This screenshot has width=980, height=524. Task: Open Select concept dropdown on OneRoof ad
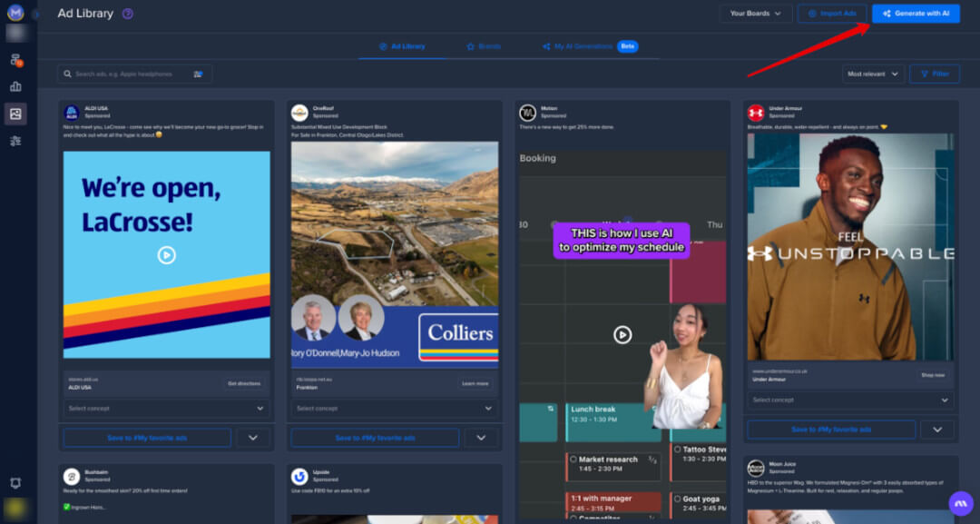click(395, 409)
